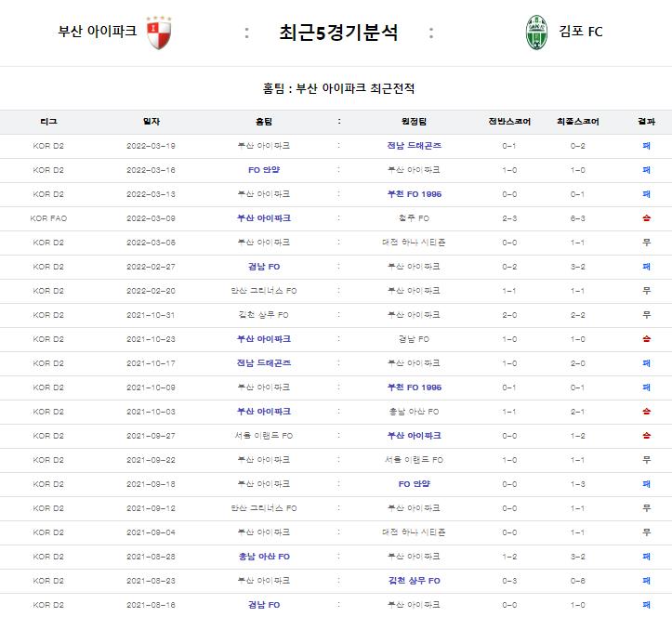This screenshot has height=617, width=672.
Task: Click the 리그 column header
Action: tap(48, 122)
